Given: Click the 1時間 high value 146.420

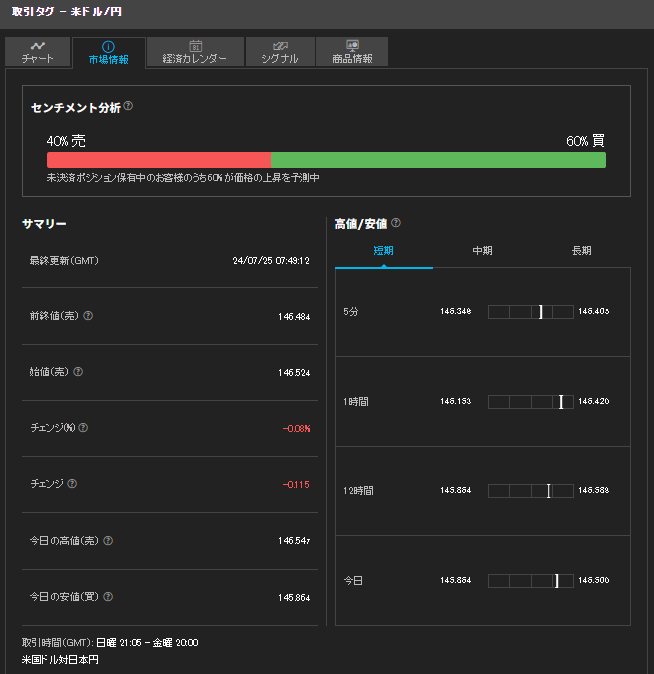Looking at the screenshot, I should coord(593,401).
